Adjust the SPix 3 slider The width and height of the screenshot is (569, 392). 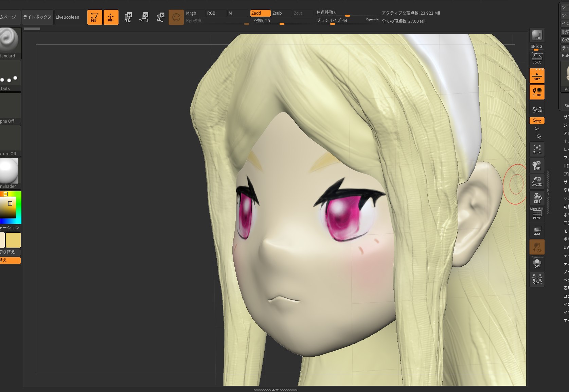tap(537, 47)
